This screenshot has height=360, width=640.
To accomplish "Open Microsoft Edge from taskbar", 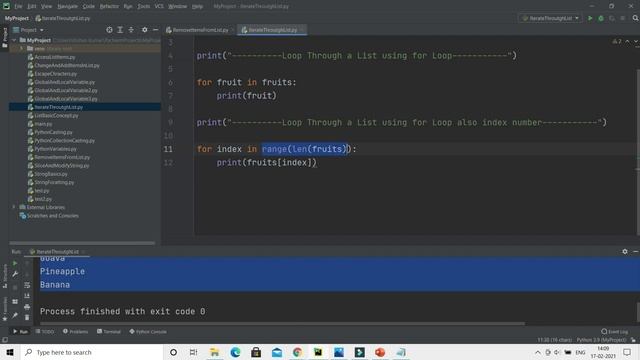I will tap(236, 352).
